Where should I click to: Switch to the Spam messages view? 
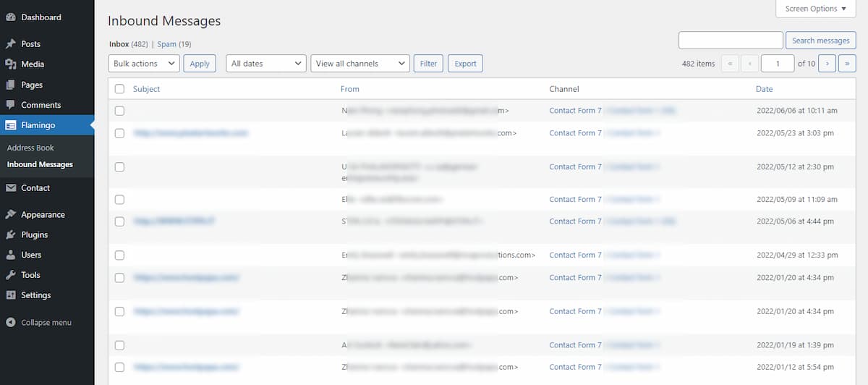(166, 44)
